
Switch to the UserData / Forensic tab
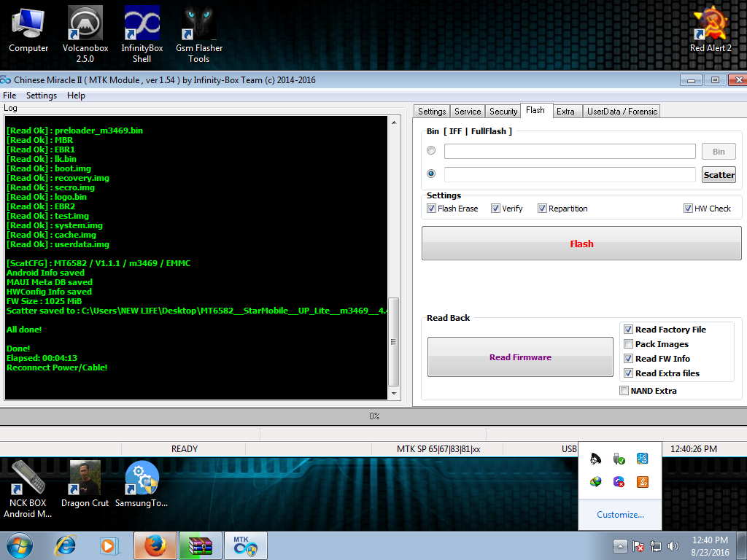pos(622,112)
